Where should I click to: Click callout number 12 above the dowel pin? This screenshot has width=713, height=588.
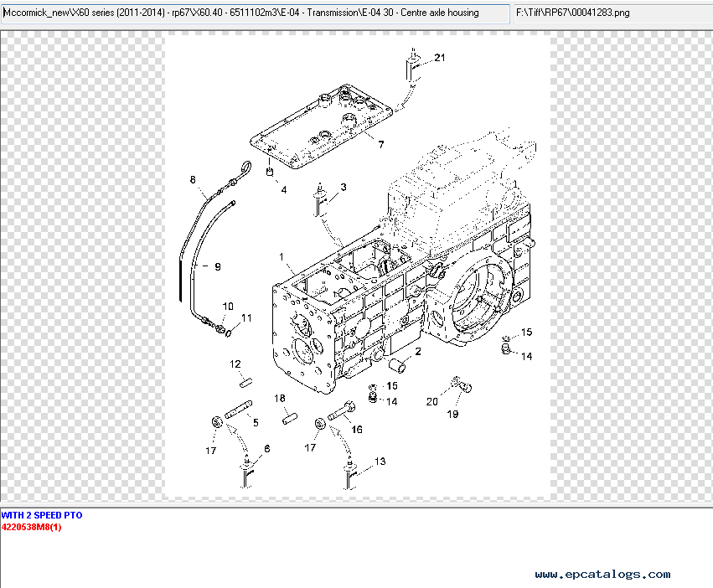point(236,364)
